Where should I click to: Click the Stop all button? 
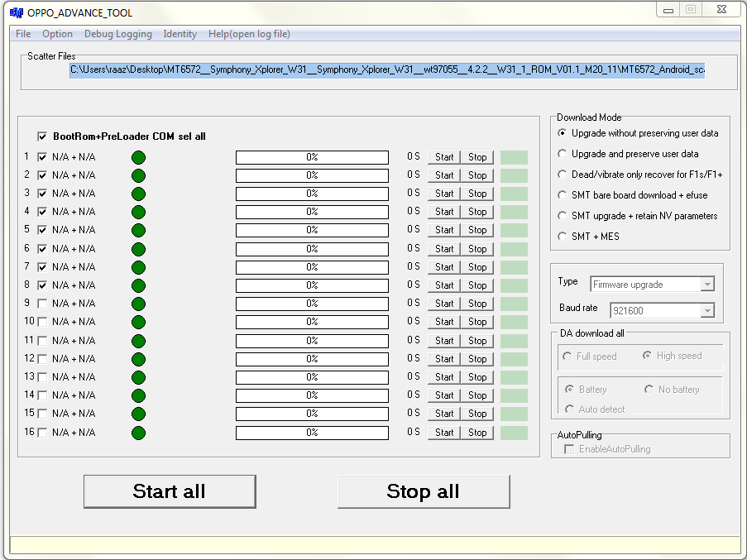point(424,491)
